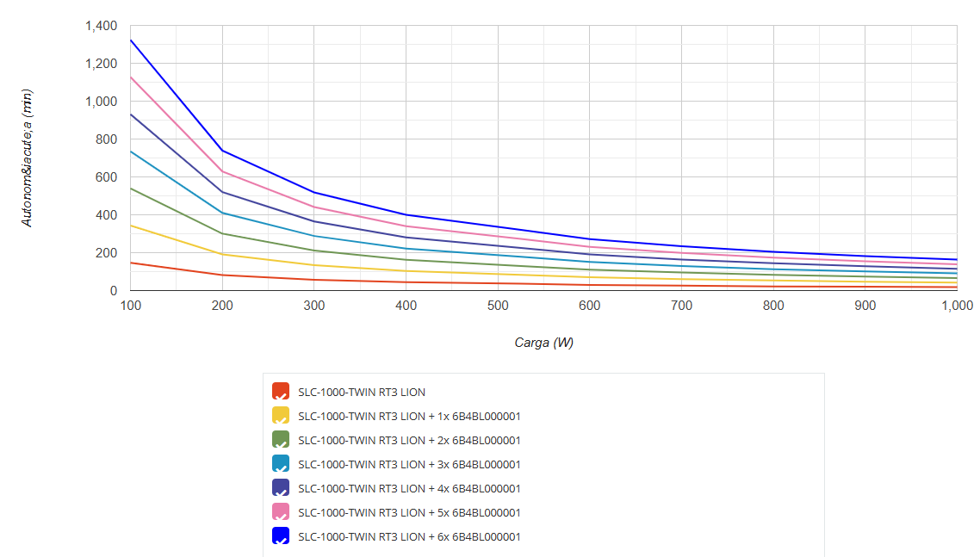Select legend text ending in '+ 4x 6B4BL000001'
Image resolution: width=980 pixels, height=557 pixels.
(x=409, y=488)
